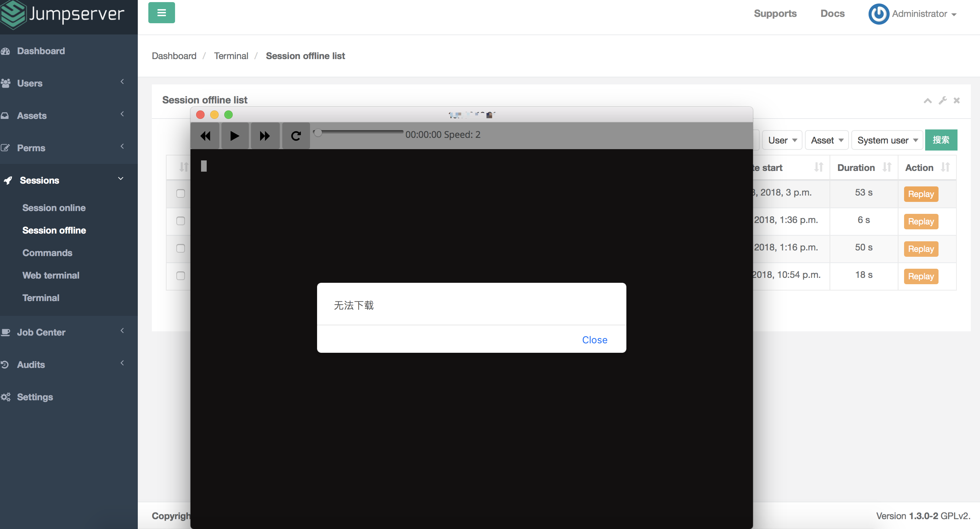Viewport: 980px width, 529px height.
Task: Click Replay for the 53 s session
Action: click(921, 194)
